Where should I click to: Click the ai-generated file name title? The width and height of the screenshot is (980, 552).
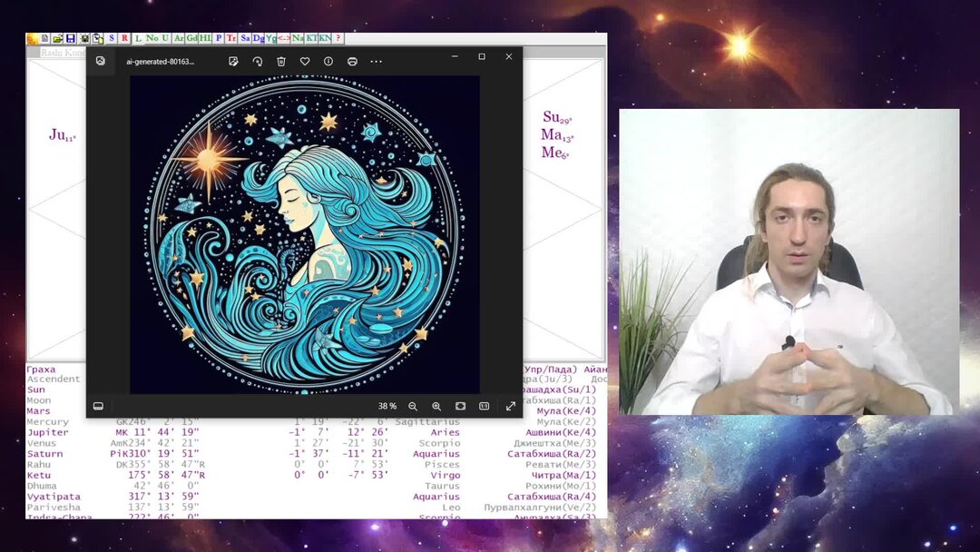(160, 61)
